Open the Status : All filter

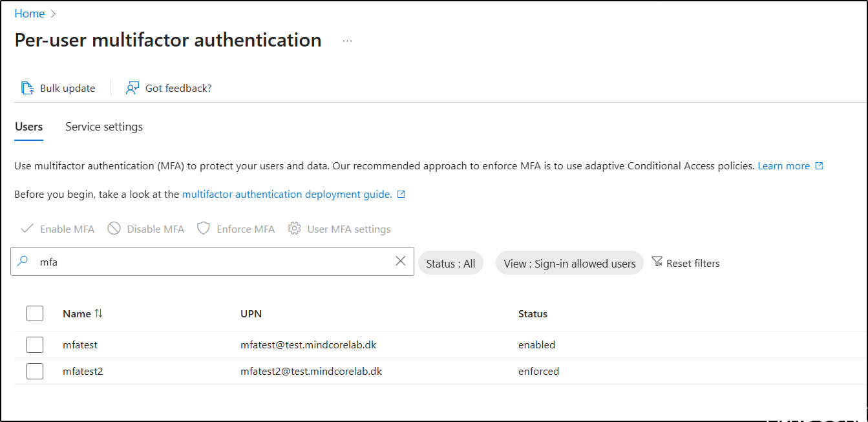point(450,262)
